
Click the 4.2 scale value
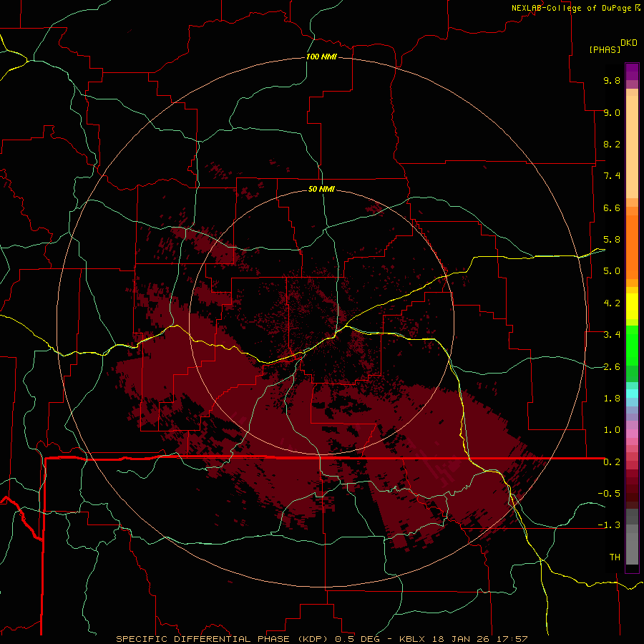coord(612,303)
